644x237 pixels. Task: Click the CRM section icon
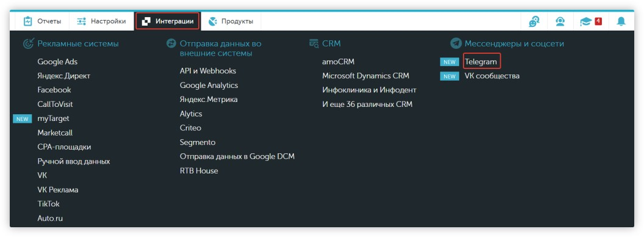pyautogui.click(x=314, y=43)
